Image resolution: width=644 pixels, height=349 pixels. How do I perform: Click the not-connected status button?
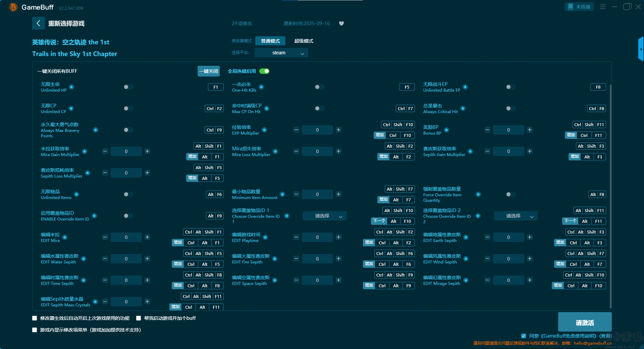579,7
